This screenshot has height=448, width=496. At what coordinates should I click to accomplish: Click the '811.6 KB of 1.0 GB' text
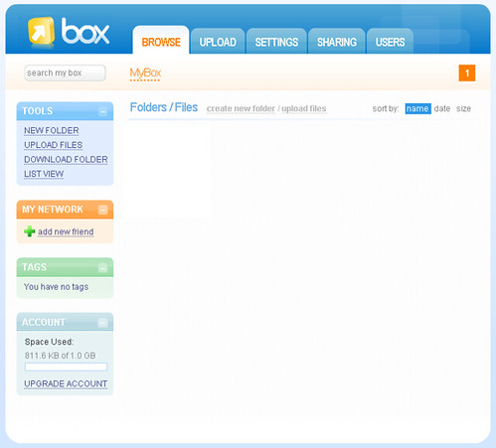pyautogui.click(x=60, y=356)
